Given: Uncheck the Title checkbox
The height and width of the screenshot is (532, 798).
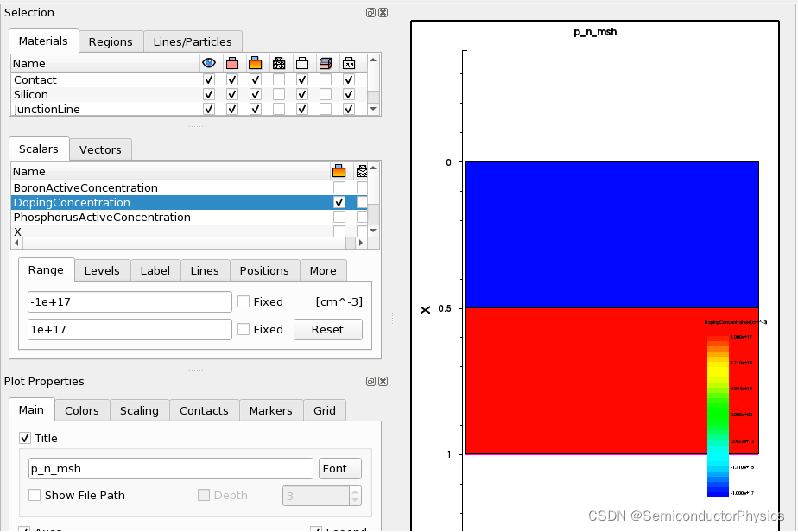Looking at the screenshot, I should click(24, 439).
